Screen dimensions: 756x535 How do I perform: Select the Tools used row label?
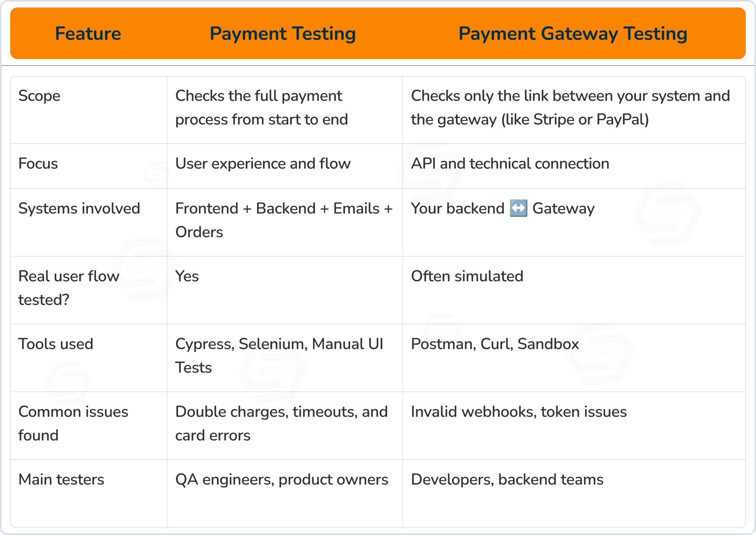pos(56,344)
